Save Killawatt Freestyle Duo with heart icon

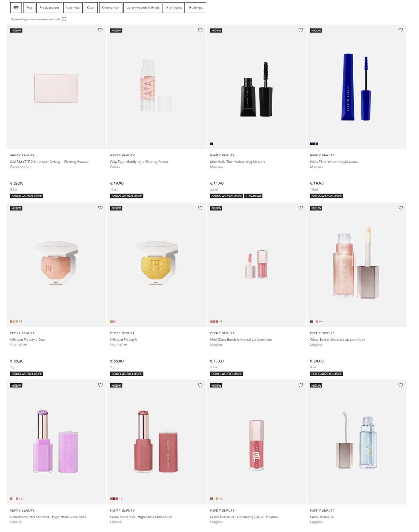pos(100,208)
